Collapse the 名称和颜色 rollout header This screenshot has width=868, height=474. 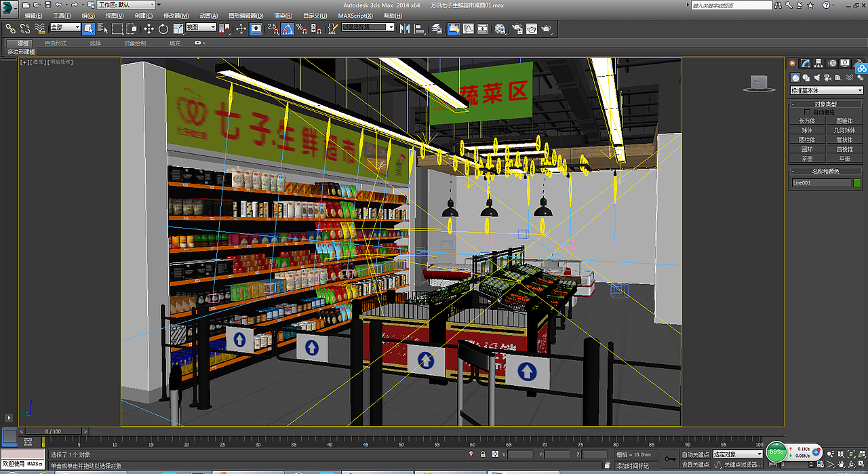coord(826,172)
